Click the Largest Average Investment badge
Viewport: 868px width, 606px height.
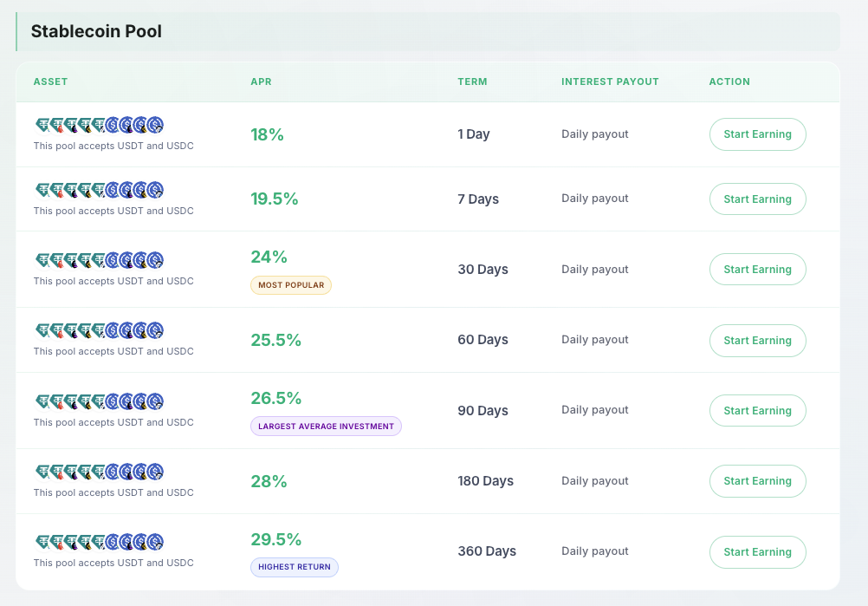tap(326, 427)
